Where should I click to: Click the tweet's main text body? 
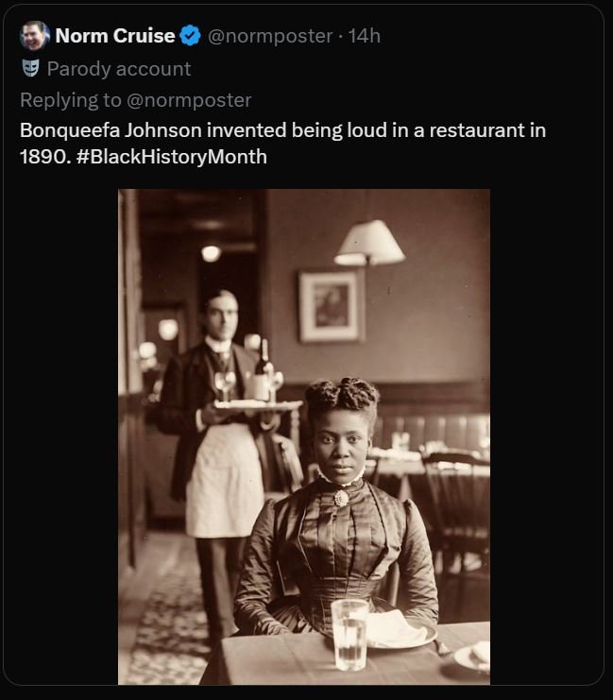tap(283, 129)
